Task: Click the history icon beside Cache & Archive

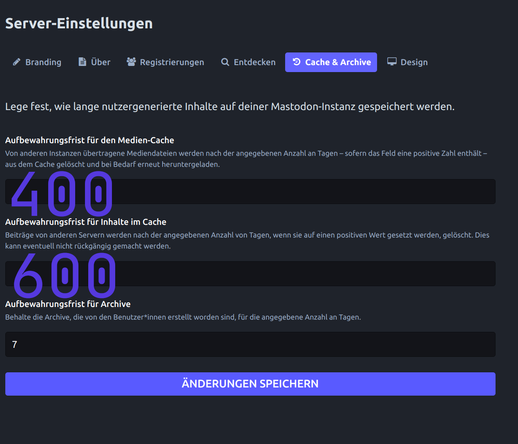Action: (297, 62)
